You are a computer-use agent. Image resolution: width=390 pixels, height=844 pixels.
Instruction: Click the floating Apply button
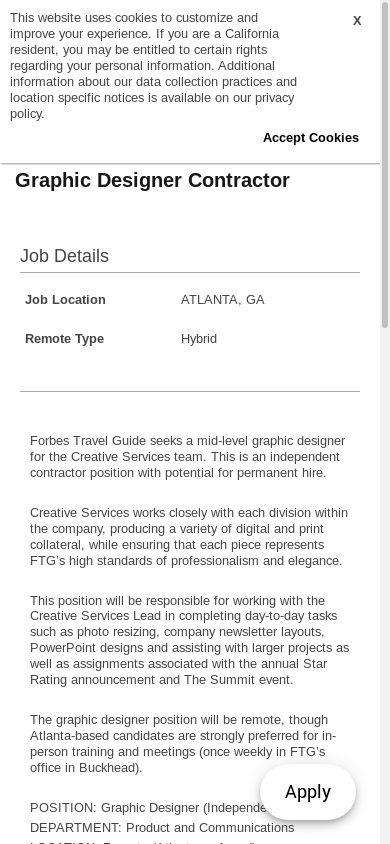(308, 792)
